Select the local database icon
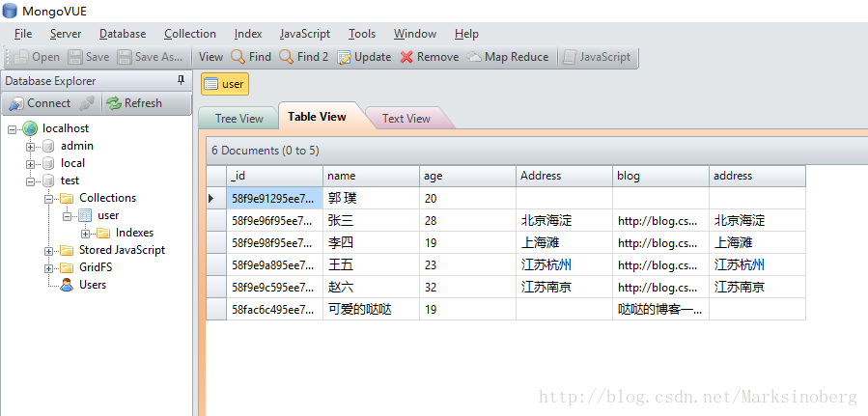868x416 pixels. coord(48,163)
